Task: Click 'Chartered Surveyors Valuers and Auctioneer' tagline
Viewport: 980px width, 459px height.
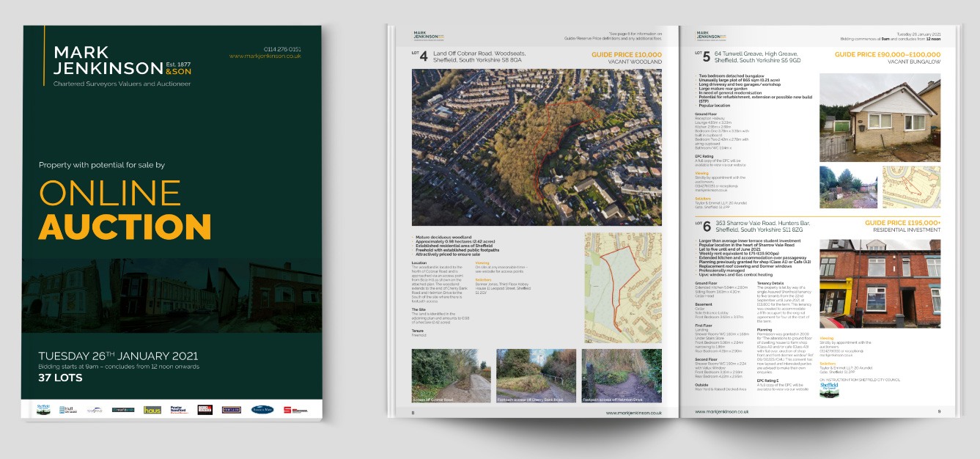Action: (x=122, y=84)
